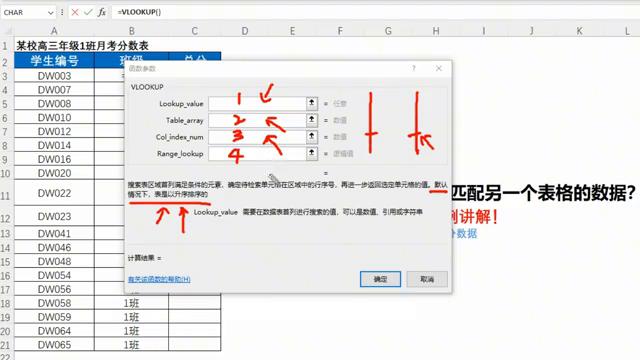The height and width of the screenshot is (360, 640).
Task: Select row 18 header
Action: pyautogui.click(x=5, y=303)
